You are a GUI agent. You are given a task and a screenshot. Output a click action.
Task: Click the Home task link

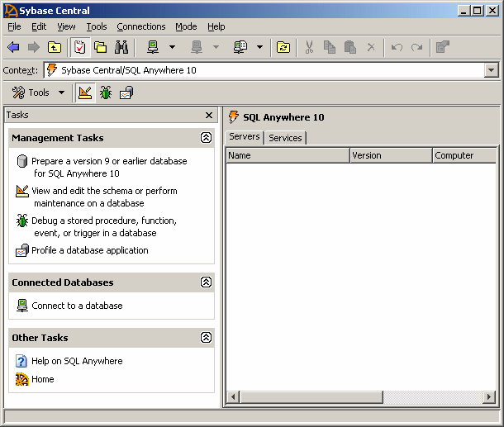(x=43, y=379)
